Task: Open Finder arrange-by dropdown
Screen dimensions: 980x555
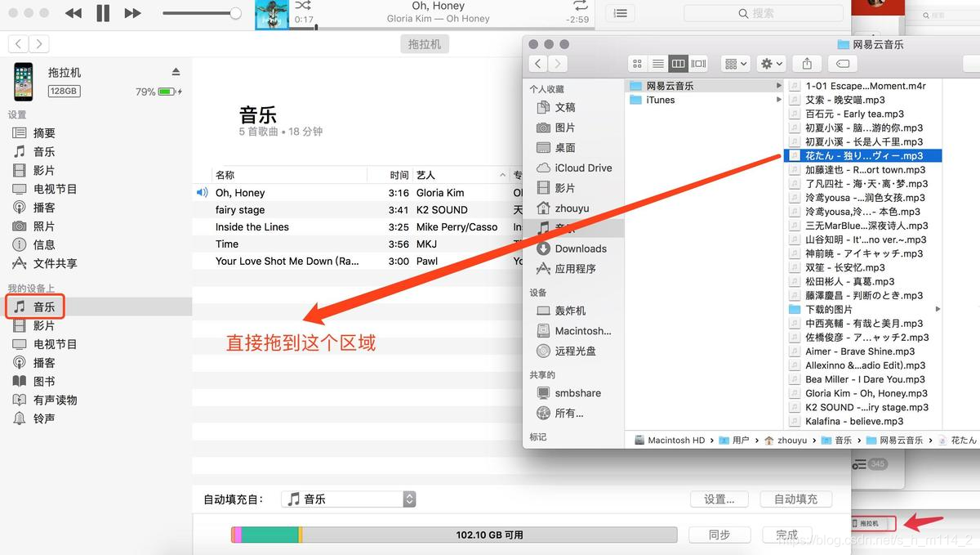Action: click(x=735, y=64)
